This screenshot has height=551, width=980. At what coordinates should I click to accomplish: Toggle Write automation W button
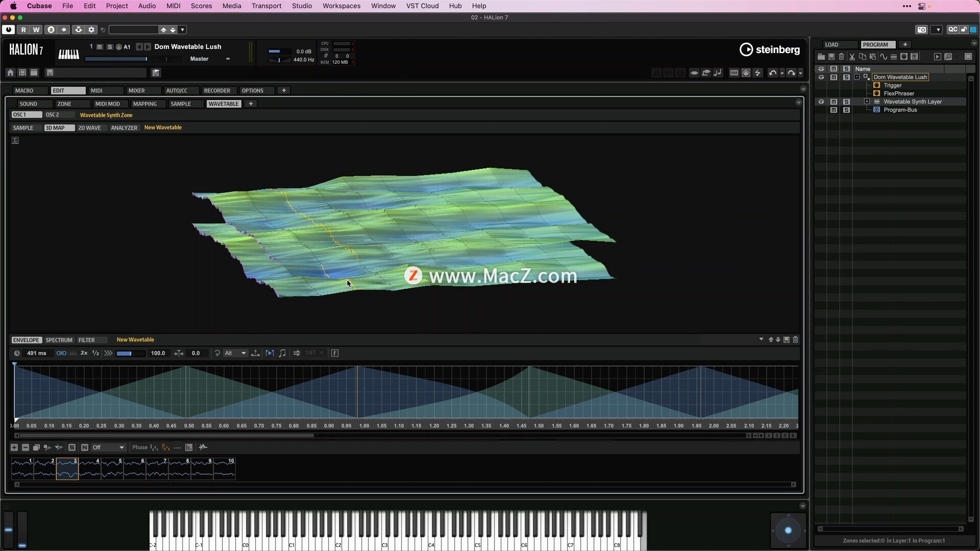coord(36,30)
